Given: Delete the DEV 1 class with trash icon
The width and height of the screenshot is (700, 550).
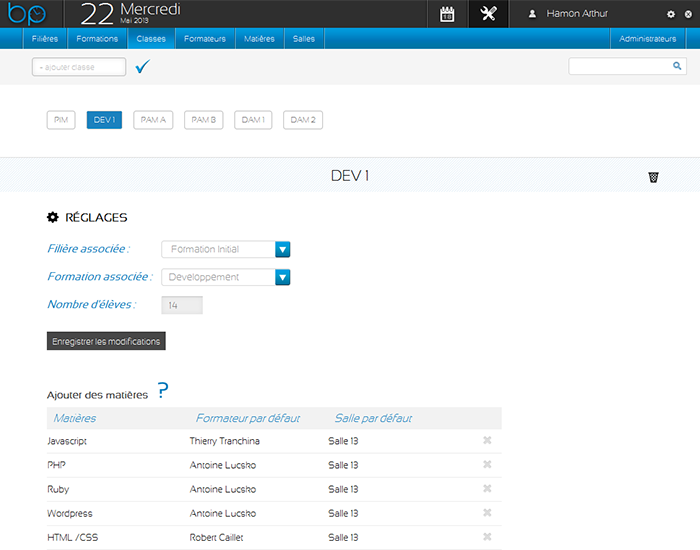Looking at the screenshot, I should 653,177.
